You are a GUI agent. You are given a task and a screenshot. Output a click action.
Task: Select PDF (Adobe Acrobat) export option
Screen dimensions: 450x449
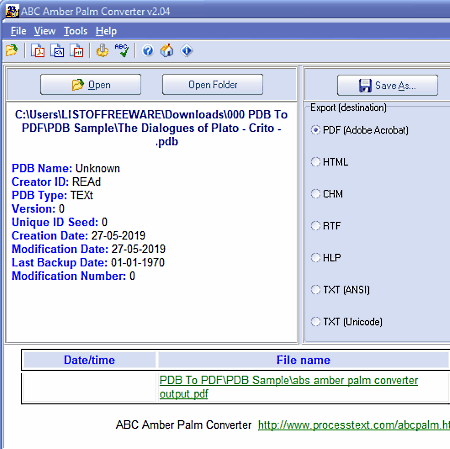[359, 130]
